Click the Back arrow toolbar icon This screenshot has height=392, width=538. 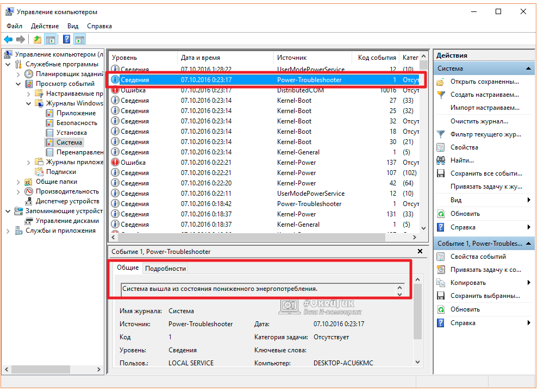coord(8,39)
